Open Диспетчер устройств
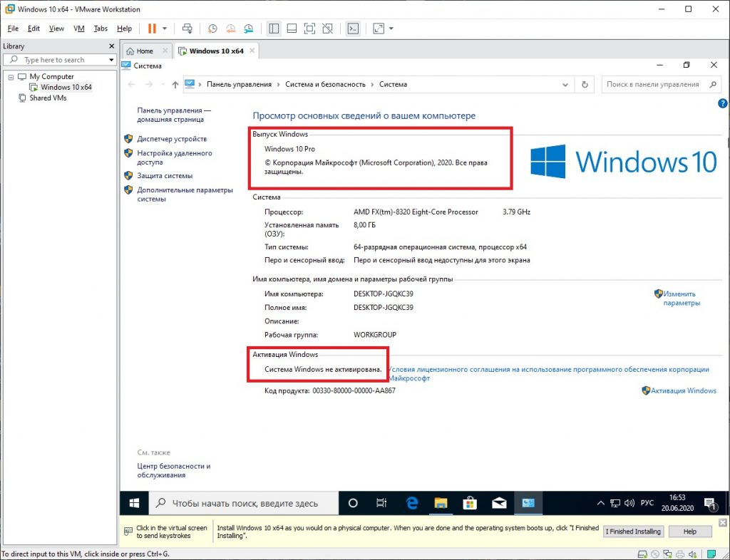 coord(172,139)
